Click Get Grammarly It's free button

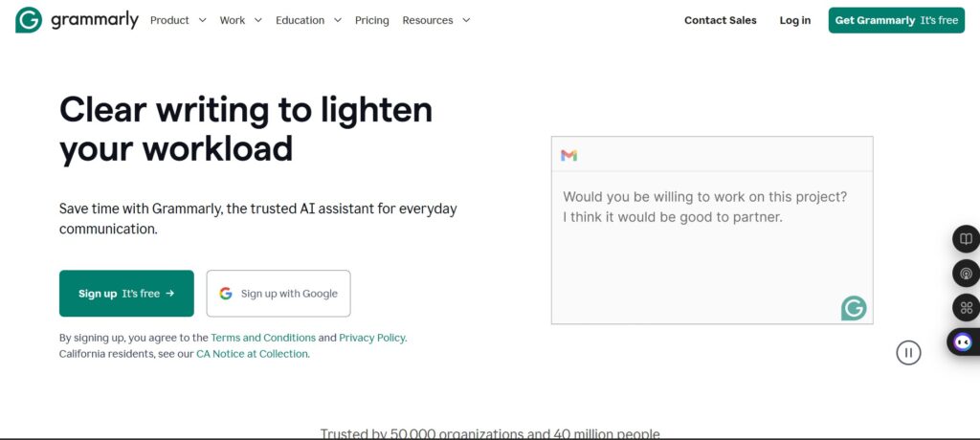[896, 20]
